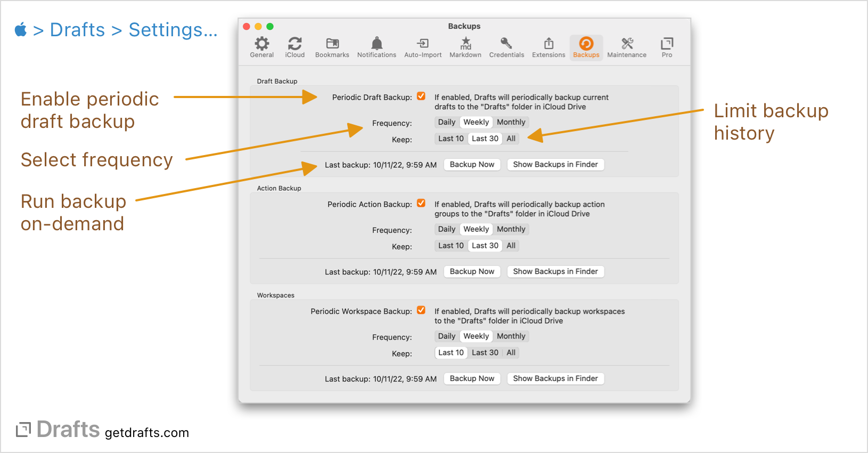Open the Maintenance tools tab
The width and height of the screenshot is (868, 453).
(627, 47)
